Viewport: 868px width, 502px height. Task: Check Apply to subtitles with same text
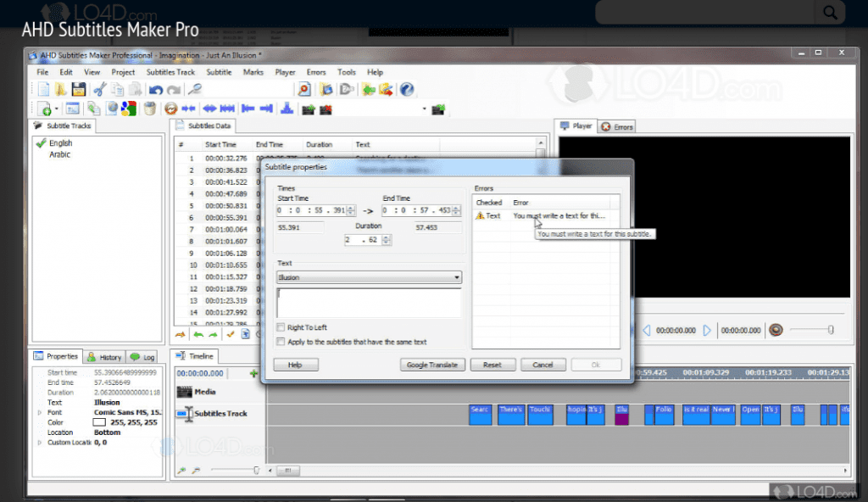point(281,342)
